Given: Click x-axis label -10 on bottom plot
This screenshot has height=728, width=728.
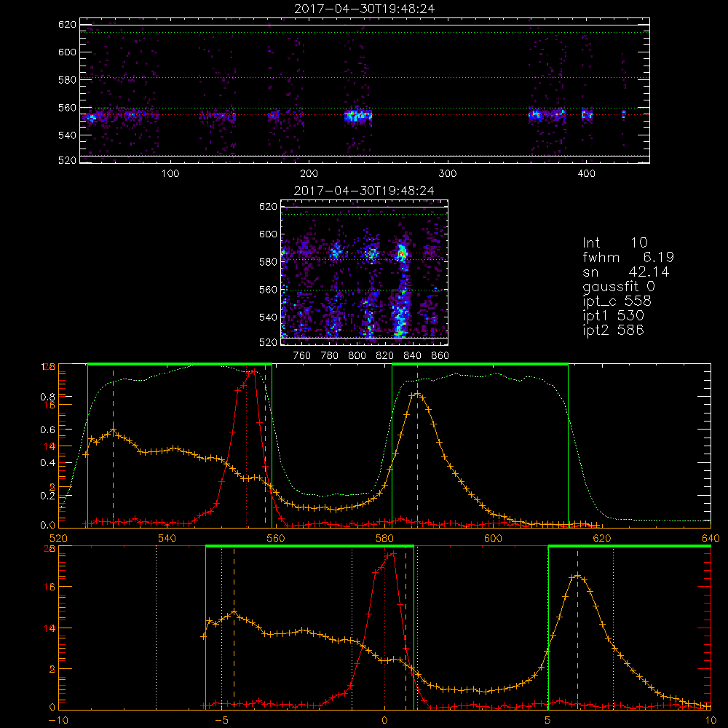Looking at the screenshot, I should (58, 720).
